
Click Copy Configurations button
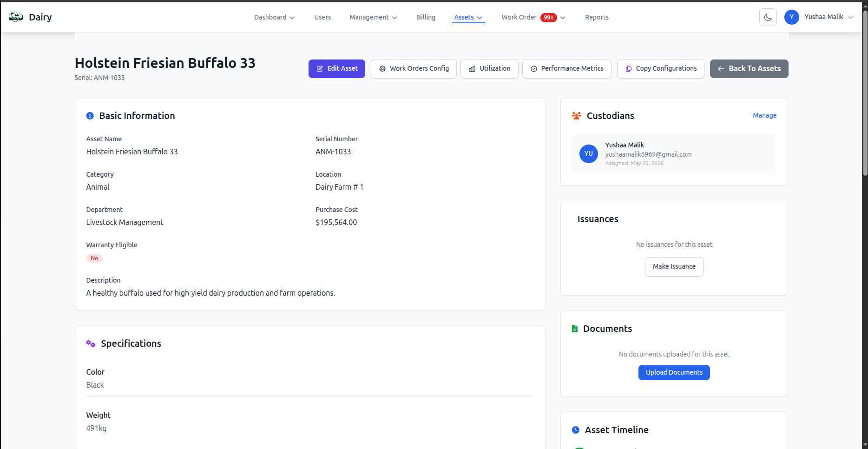point(661,69)
